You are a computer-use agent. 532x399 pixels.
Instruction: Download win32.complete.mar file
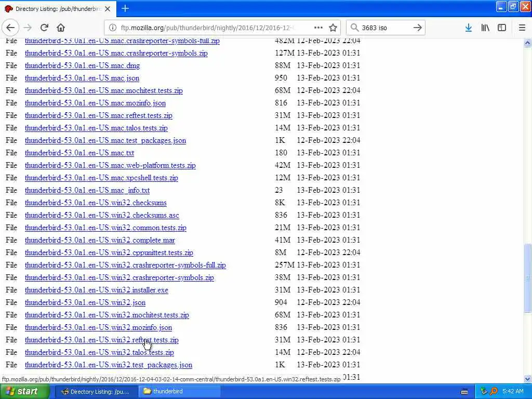point(100,240)
